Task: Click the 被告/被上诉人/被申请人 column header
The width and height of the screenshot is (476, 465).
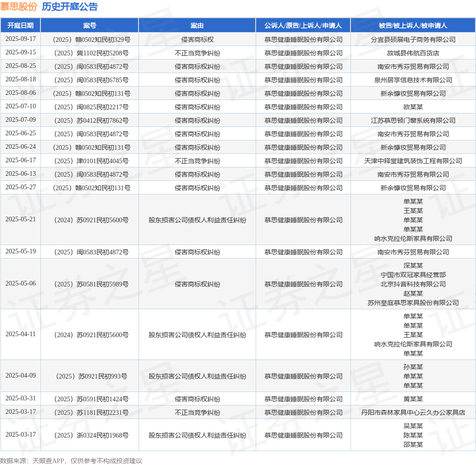Action: (x=413, y=26)
